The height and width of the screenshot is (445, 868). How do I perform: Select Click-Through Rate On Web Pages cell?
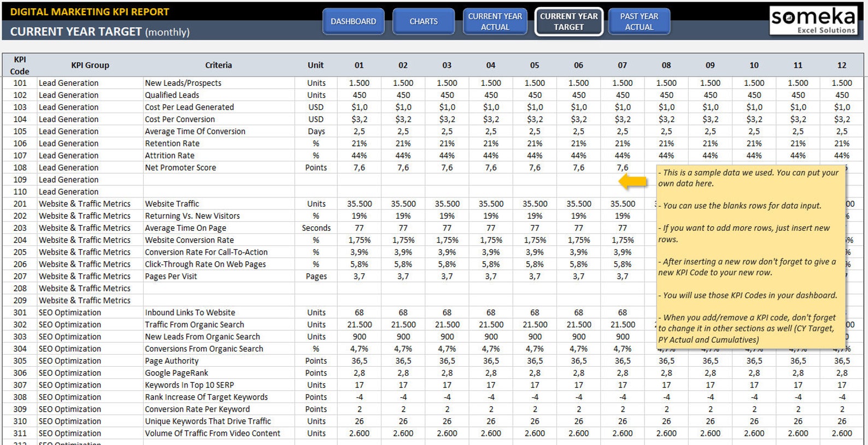click(x=219, y=264)
